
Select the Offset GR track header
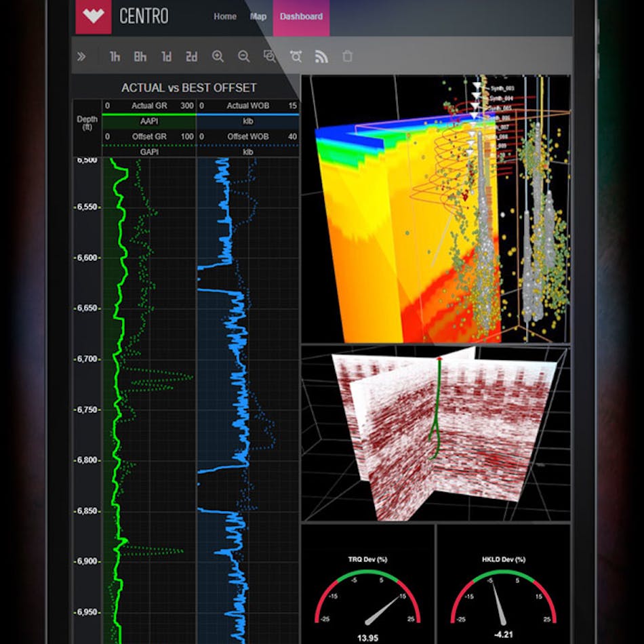pos(149,138)
